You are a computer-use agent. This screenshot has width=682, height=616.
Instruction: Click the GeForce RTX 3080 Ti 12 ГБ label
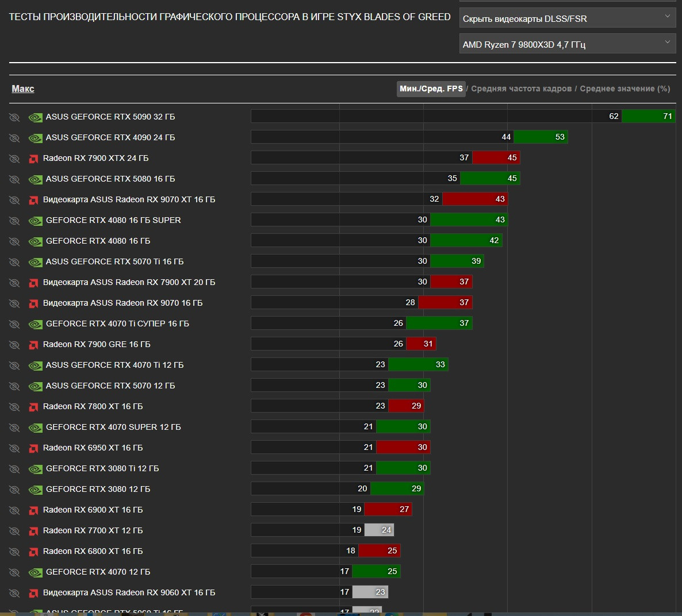(x=102, y=469)
